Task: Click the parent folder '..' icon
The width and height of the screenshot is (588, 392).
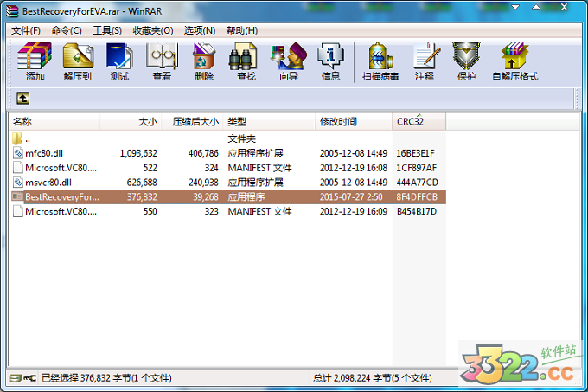Action: tap(17, 138)
